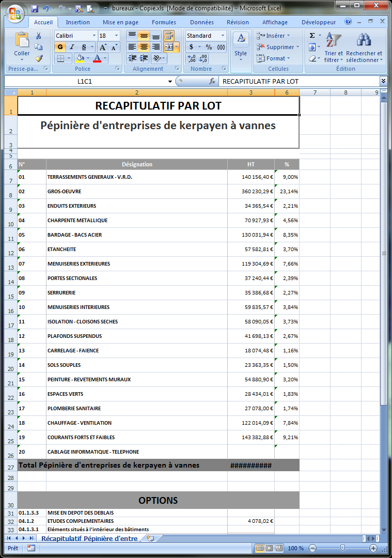The width and height of the screenshot is (392, 558).
Task: Open print preview from the quick access toolbar
Action: pos(90,9)
